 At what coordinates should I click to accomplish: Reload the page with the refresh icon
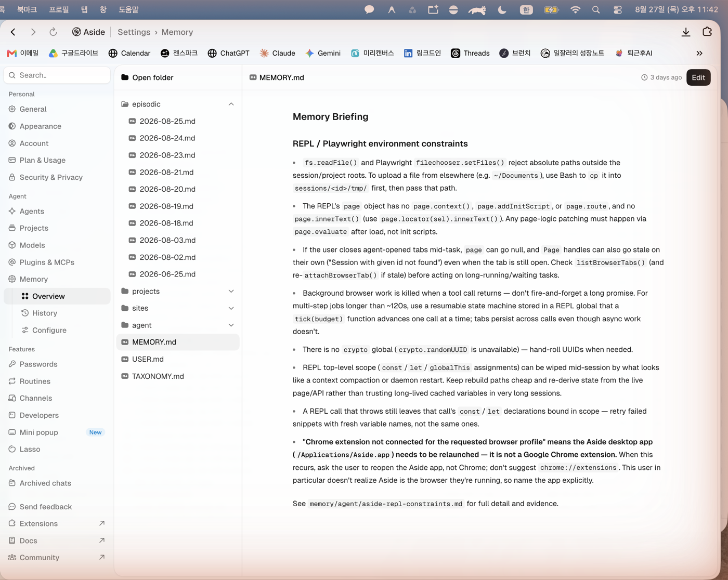coord(53,32)
